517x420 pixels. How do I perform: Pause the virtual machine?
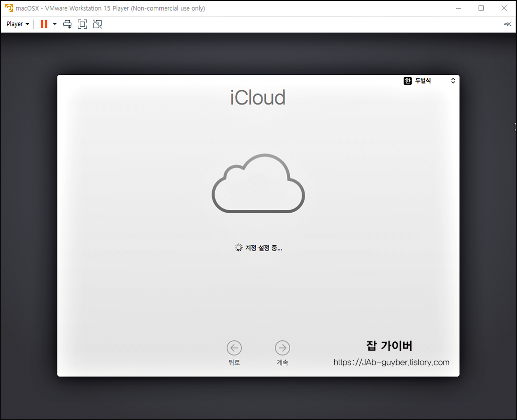44,24
